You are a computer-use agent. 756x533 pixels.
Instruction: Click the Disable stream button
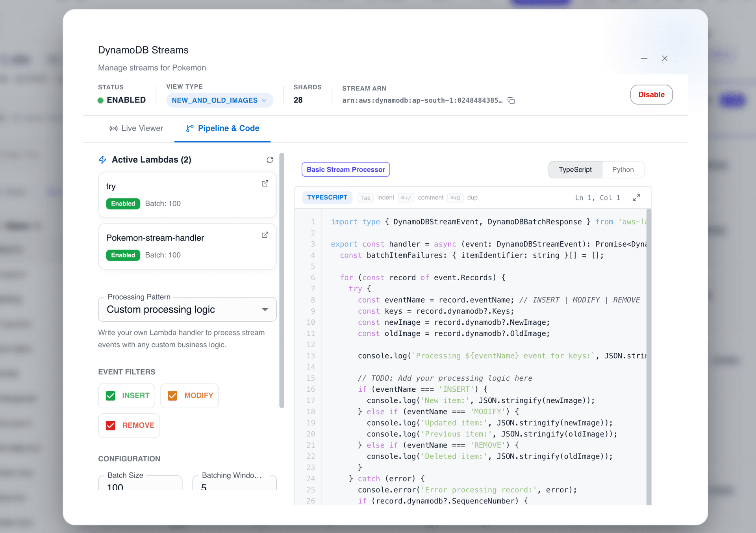click(651, 94)
